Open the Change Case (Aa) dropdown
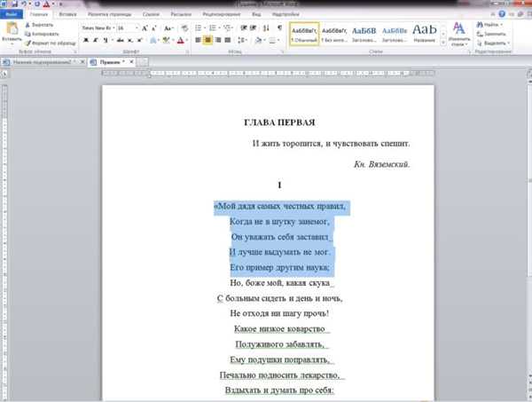Screen dimensions: 532x402 click(168, 28)
